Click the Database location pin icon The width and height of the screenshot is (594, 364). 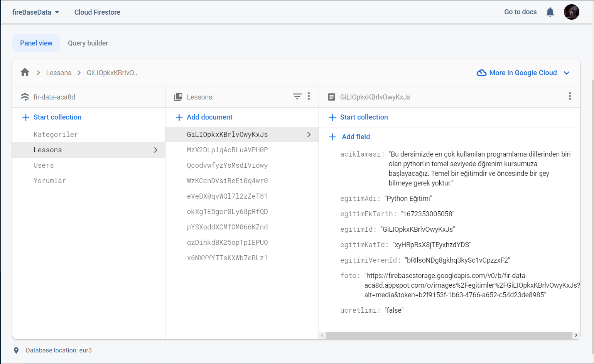point(16,351)
